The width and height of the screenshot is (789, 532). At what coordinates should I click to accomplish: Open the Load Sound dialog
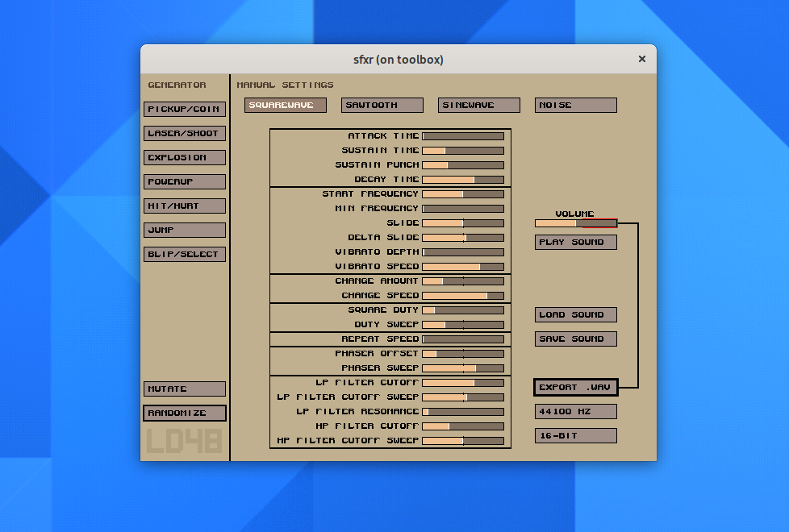[576, 315]
